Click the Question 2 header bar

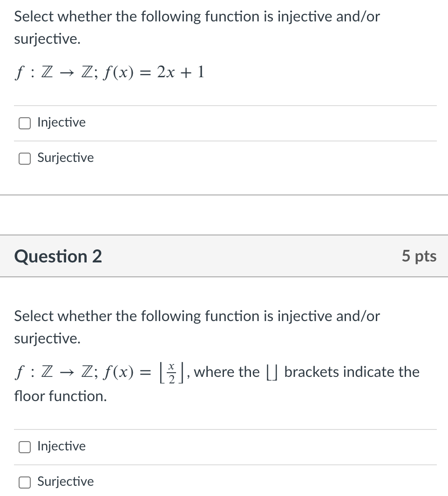[57, 256]
